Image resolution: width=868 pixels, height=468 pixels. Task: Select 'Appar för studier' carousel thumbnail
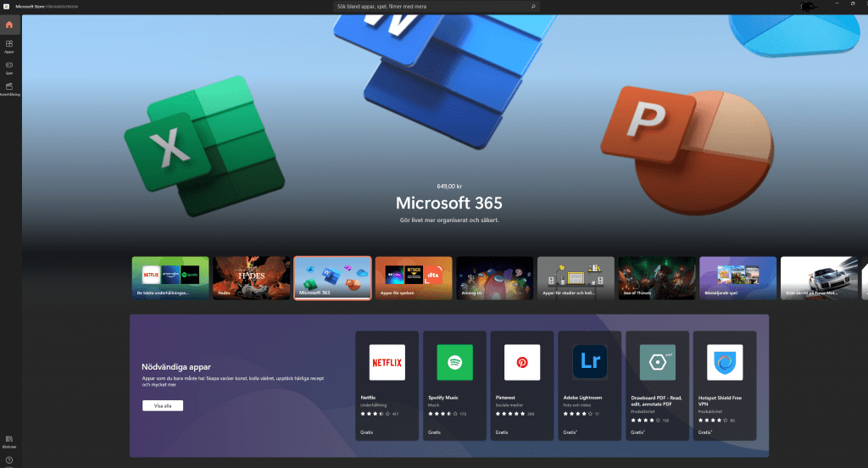(x=576, y=278)
